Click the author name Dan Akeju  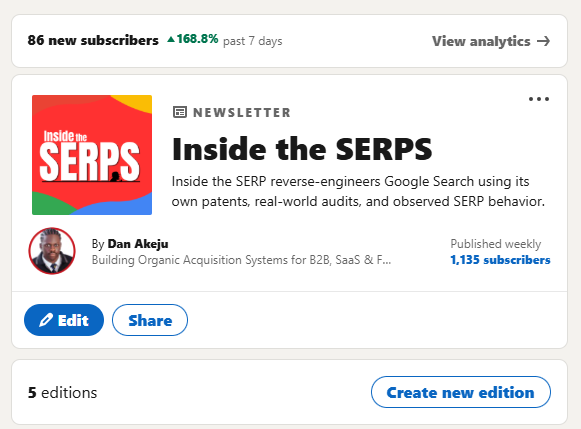[x=138, y=244]
